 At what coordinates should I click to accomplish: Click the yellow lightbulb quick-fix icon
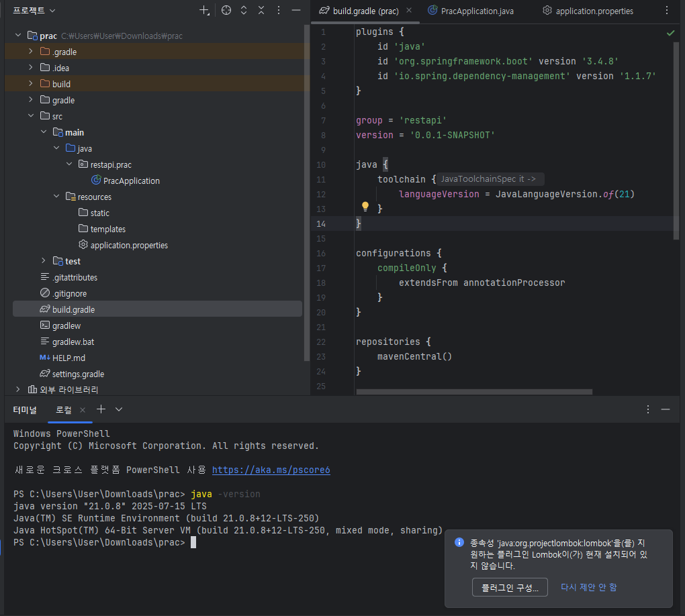coord(365,207)
